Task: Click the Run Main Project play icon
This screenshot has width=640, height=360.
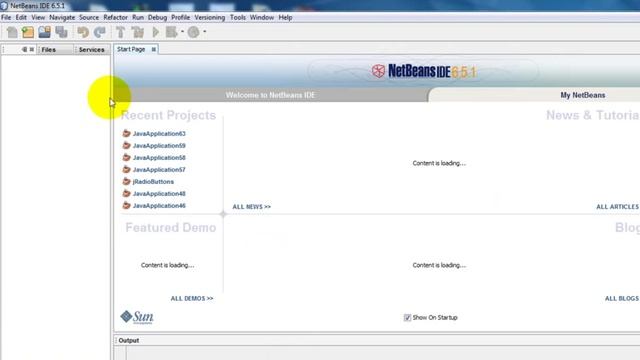Action: [x=156, y=32]
